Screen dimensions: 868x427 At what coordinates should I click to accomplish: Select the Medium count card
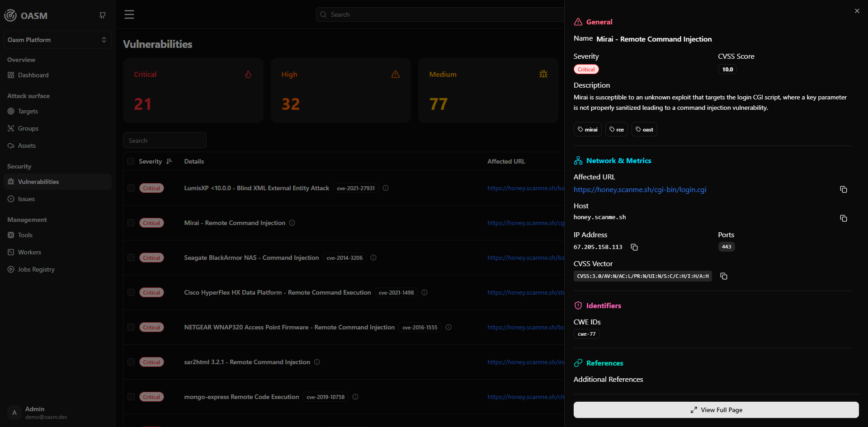pos(488,90)
